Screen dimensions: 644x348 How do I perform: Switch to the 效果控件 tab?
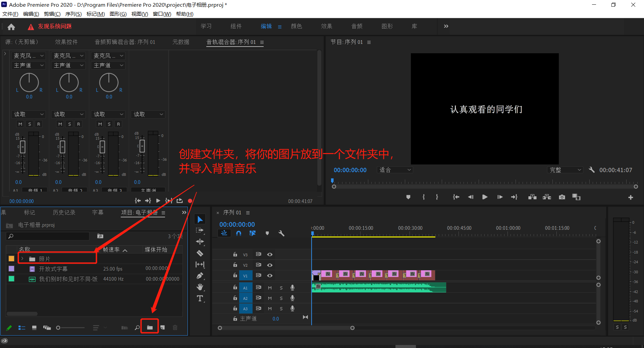point(66,42)
